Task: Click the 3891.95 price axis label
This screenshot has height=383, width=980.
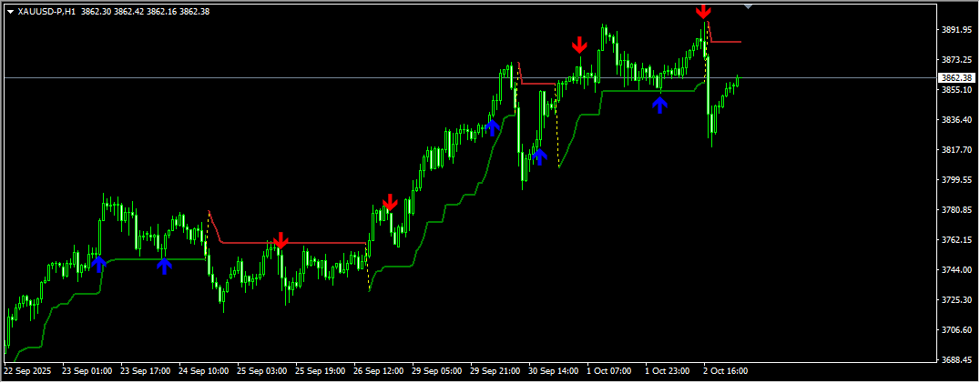Action: click(957, 30)
